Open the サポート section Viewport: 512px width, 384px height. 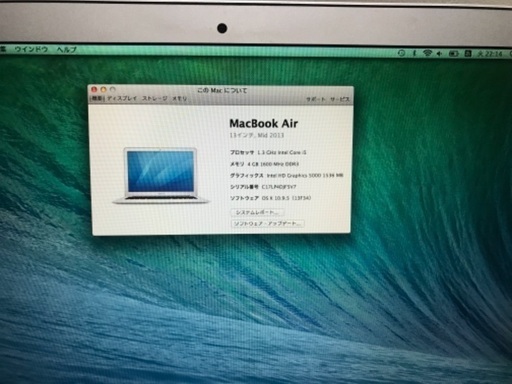(315, 99)
